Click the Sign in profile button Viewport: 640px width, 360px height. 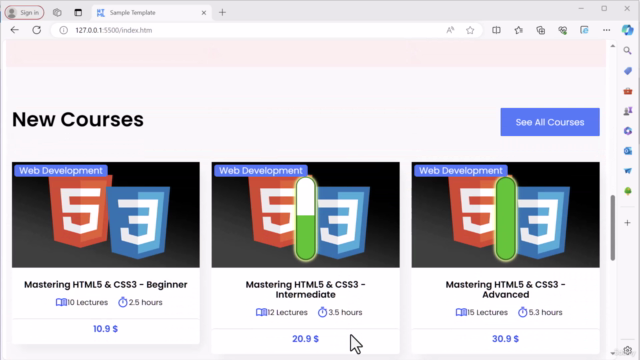click(x=24, y=13)
